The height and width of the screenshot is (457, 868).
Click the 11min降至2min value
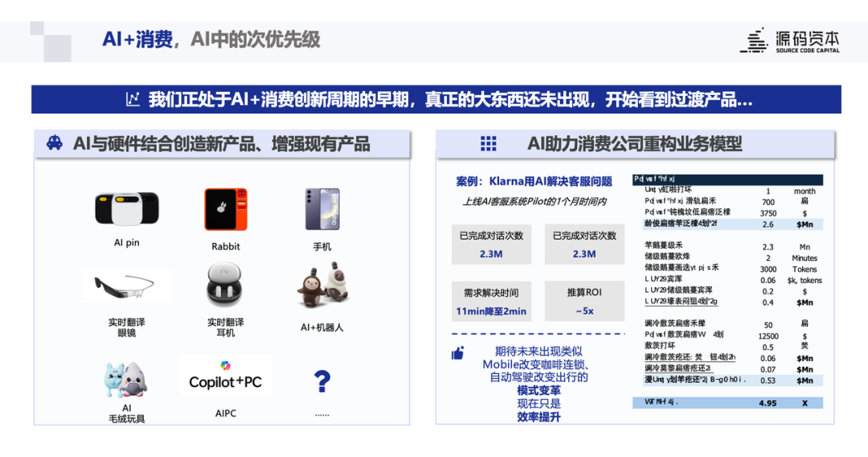(491, 311)
